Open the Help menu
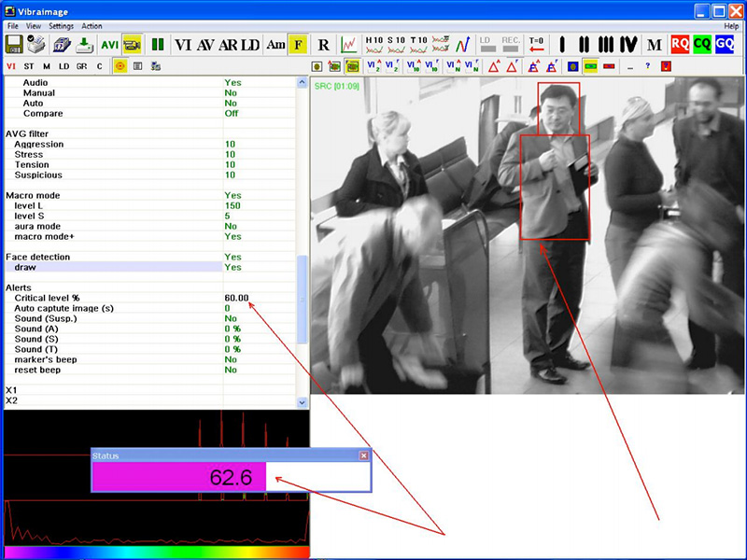This screenshot has height=560, width=747. coord(731,26)
